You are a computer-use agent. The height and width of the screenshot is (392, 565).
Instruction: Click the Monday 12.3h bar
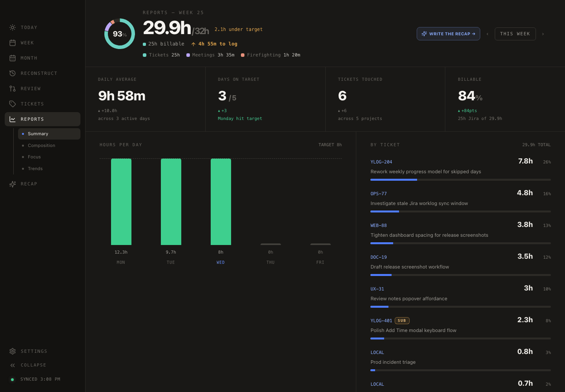point(121,202)
